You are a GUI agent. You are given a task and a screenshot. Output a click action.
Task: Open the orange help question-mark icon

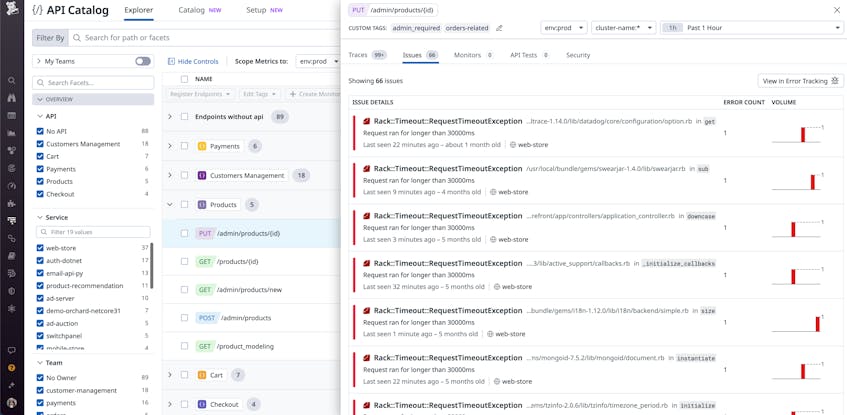tap(11, 367)
